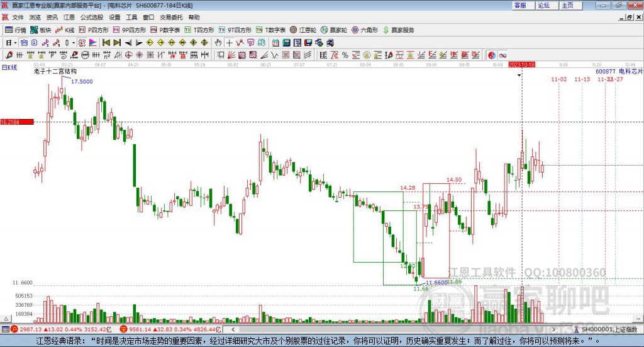Jump to first bar icon
The image size is (644, 347).
click(x=106, y=43)
